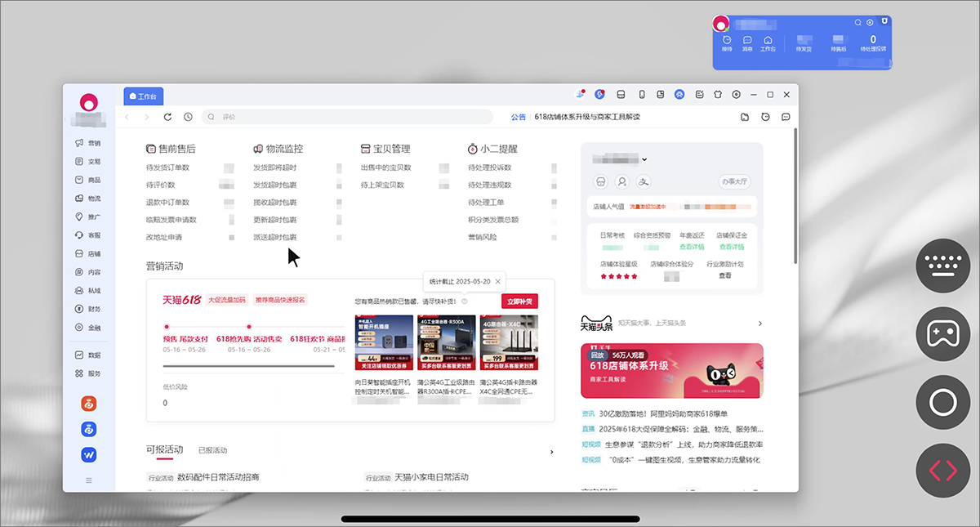The image size is (980, 527).
Task: Open the 4G路由器 X4C product thumbnail
Action: 509,343
